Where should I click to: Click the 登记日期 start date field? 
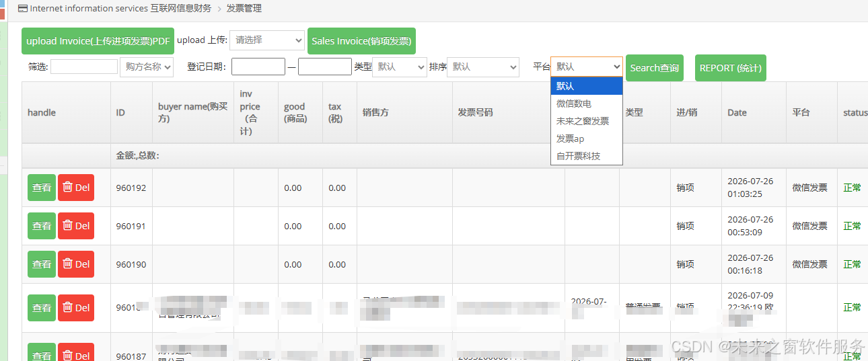coord(258,67)
